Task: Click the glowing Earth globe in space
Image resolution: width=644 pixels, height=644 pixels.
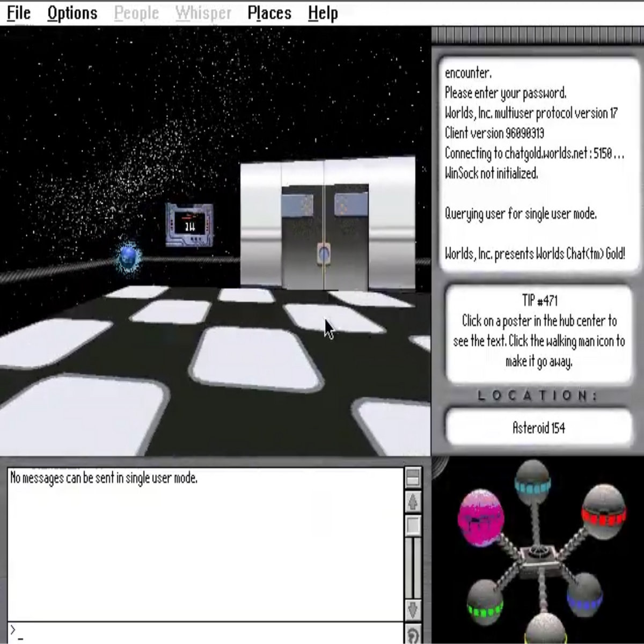Action: [128, 258]
